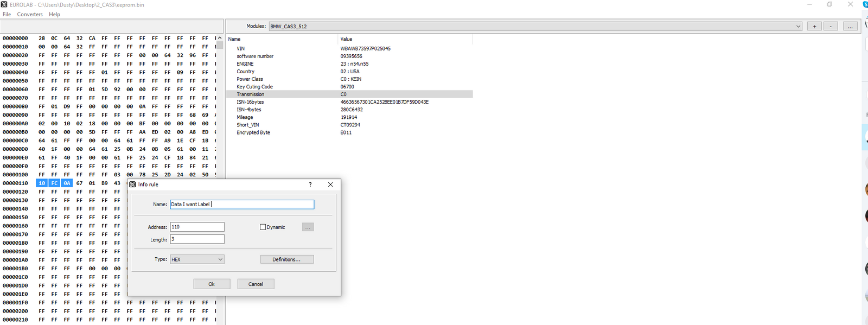Viewport: 868px width, 325px height.
Task: Select the Country row
Action: (x=349, y=71)
